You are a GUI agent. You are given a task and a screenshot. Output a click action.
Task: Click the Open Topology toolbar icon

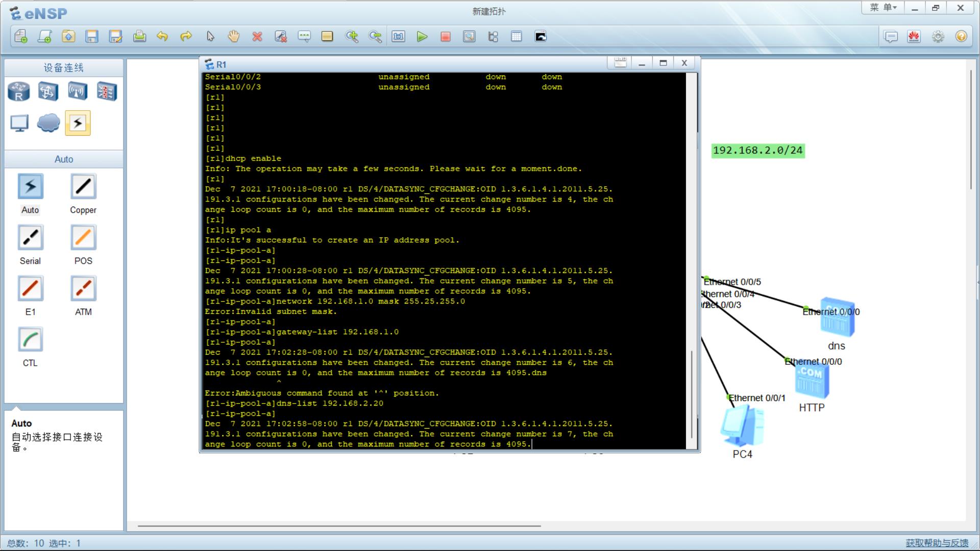coord(68,36)
